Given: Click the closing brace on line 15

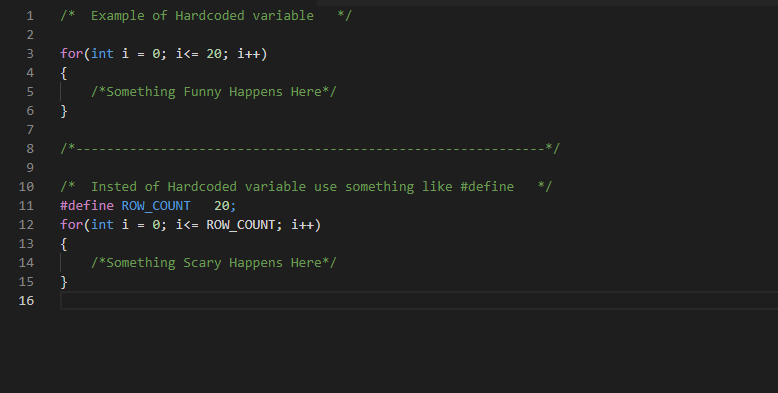Looking at the screenshot, I should point(64,282).
